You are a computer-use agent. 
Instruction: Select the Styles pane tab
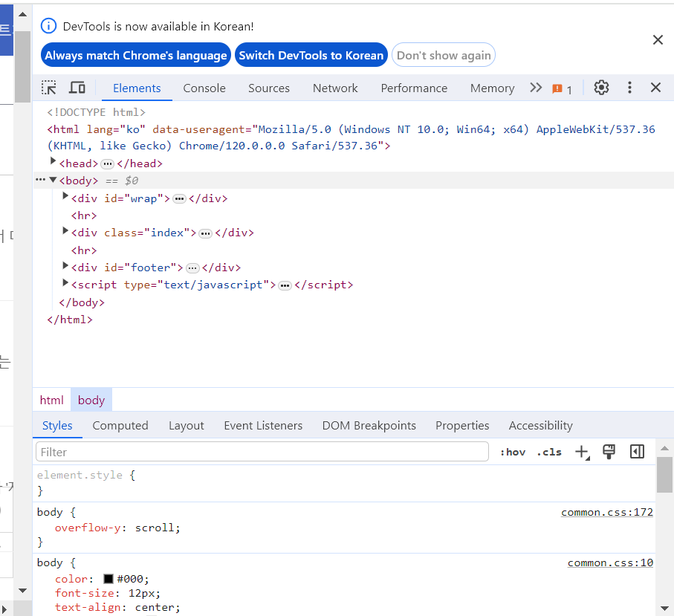coord(57,426)
